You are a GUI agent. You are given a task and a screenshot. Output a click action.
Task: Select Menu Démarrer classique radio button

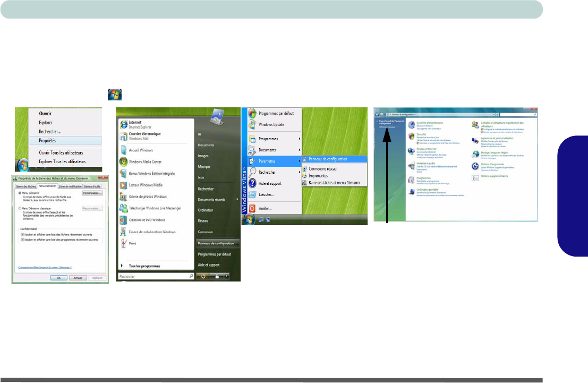20,208
